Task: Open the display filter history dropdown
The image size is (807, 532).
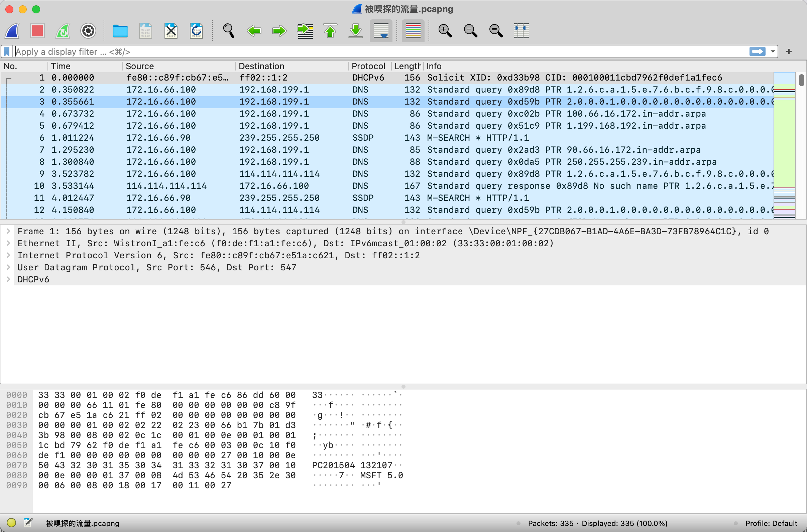Action: click(773, 51)
